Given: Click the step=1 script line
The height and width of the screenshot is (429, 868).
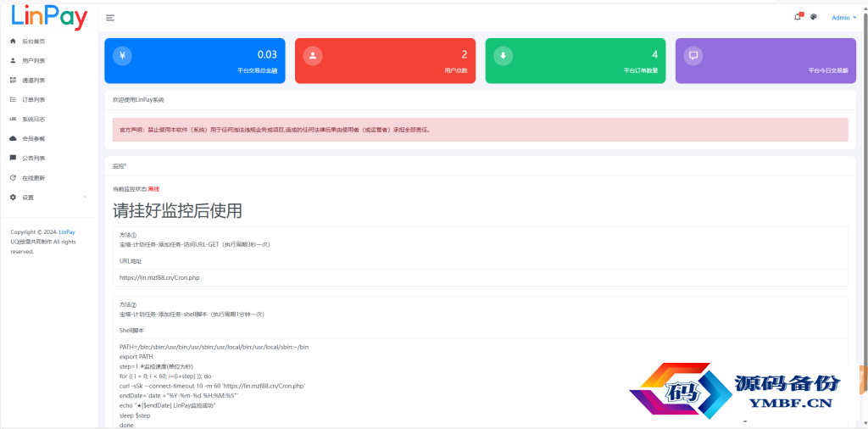Looking at the screenshot, I should point(156,366).
